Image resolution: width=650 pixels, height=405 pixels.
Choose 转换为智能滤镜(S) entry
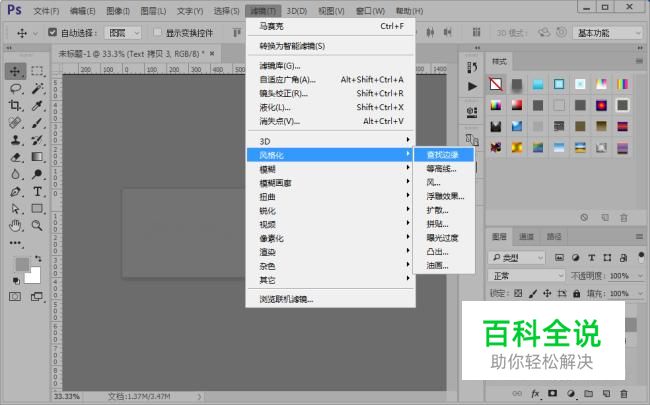pos(330,46)
